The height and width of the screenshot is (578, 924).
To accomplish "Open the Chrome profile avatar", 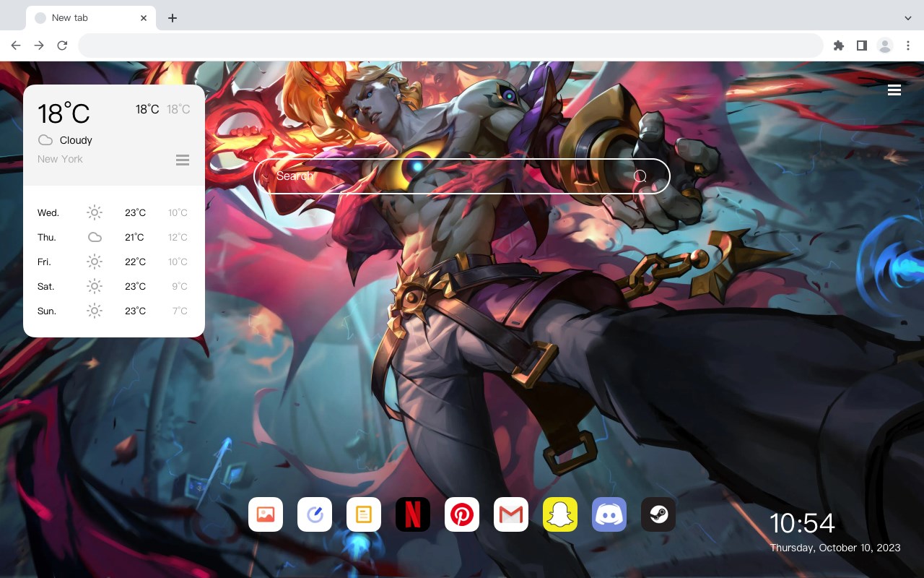I will [x=885, y=46].
